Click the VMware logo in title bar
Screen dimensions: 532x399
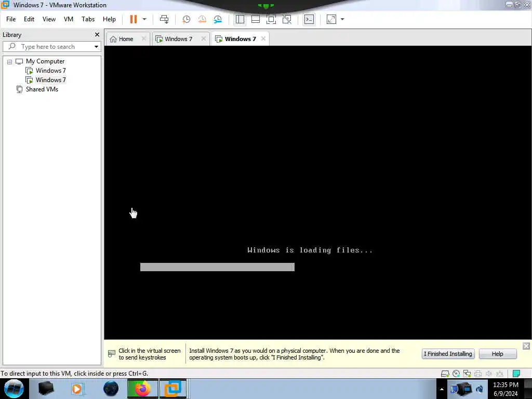(x=5, y=5)
